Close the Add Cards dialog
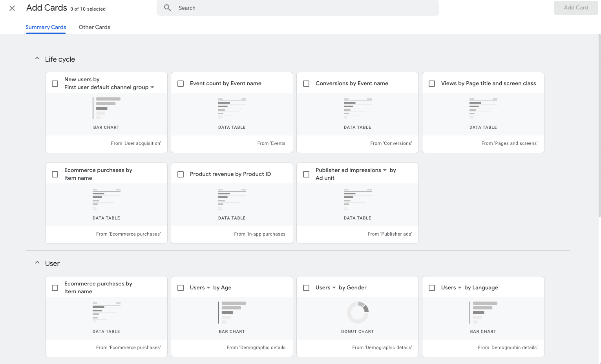The image size is (601, 364). [x=12, y=8]
